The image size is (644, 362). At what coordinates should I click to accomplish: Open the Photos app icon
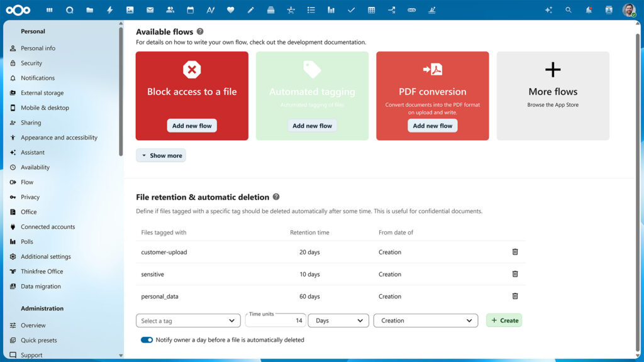click(x=130, y=9)
